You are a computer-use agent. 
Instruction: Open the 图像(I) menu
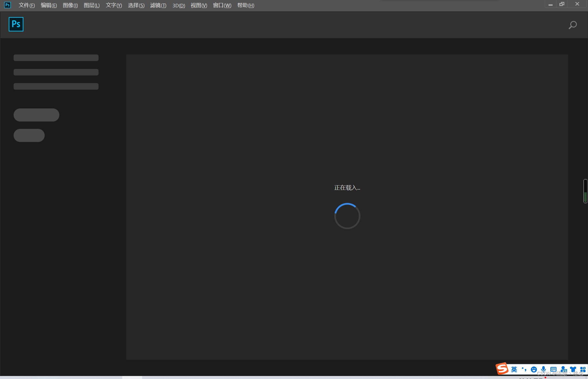click(x=70, y=5)
